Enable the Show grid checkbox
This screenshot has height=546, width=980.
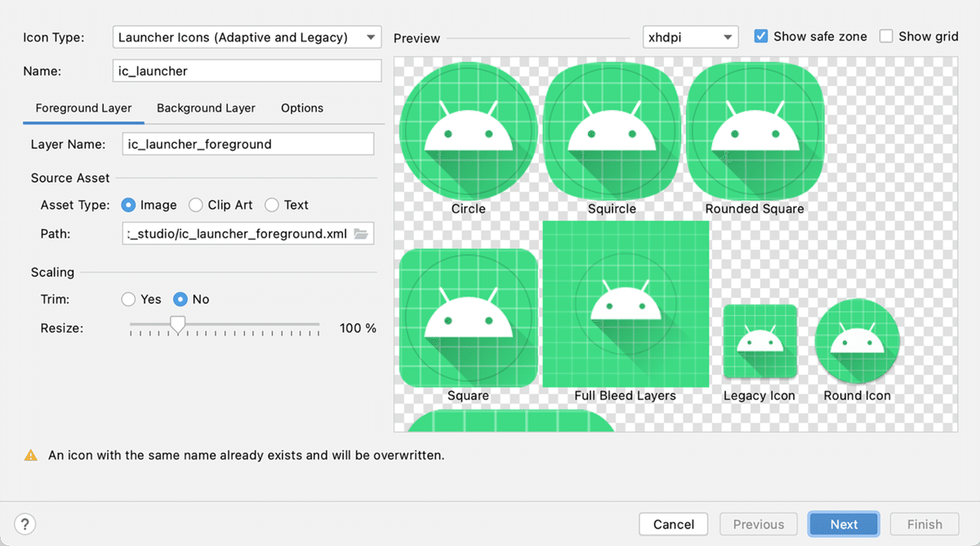[886, 36]
